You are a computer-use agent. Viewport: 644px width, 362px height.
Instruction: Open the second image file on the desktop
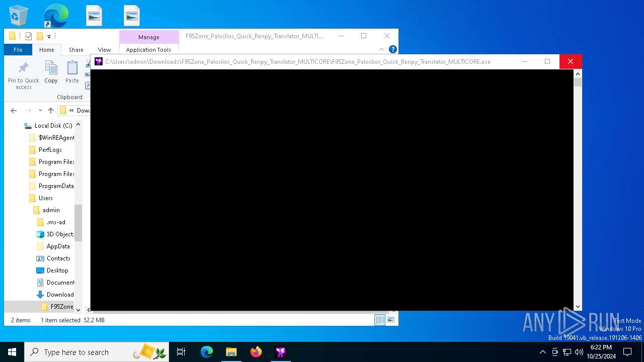[x=131, y=16]
